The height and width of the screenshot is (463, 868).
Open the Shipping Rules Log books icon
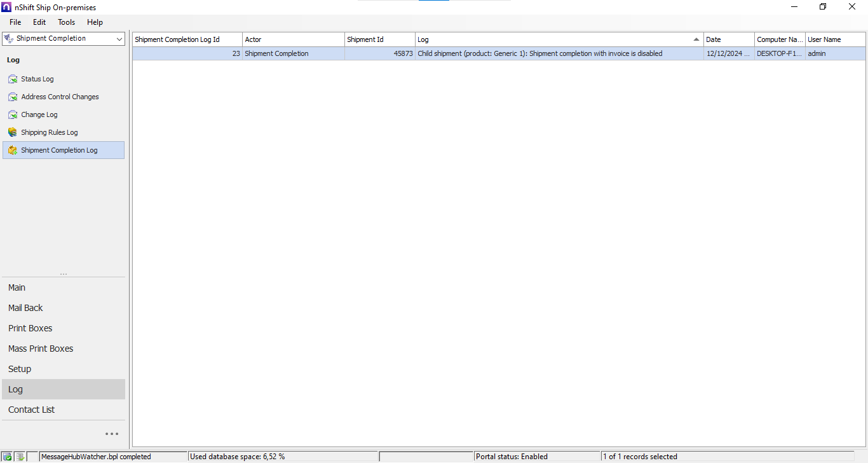[x=13, y=132]
